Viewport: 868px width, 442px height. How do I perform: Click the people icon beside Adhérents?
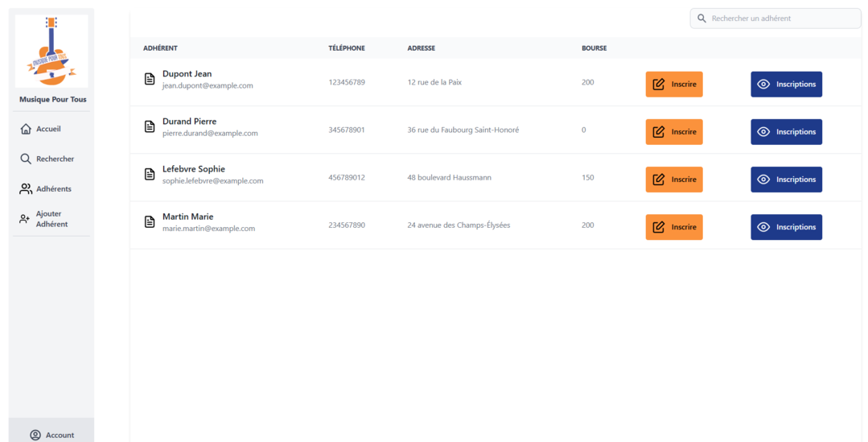pos(26,189)
